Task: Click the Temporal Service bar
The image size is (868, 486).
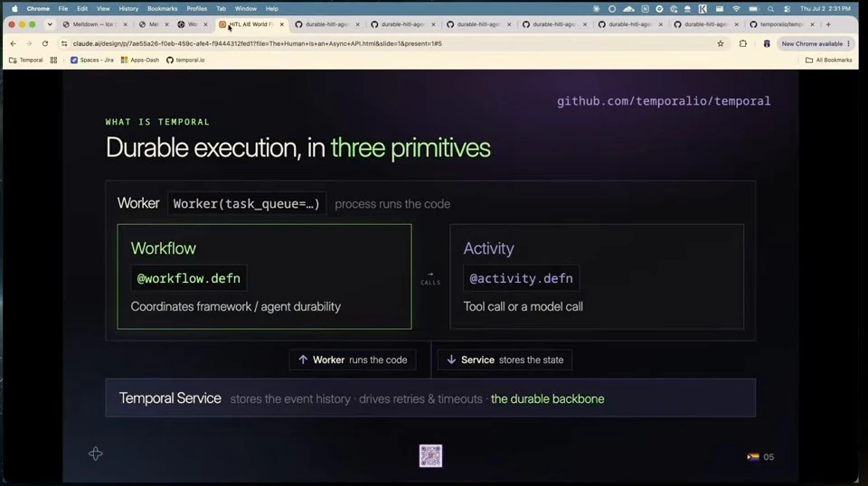Action: 430,398
